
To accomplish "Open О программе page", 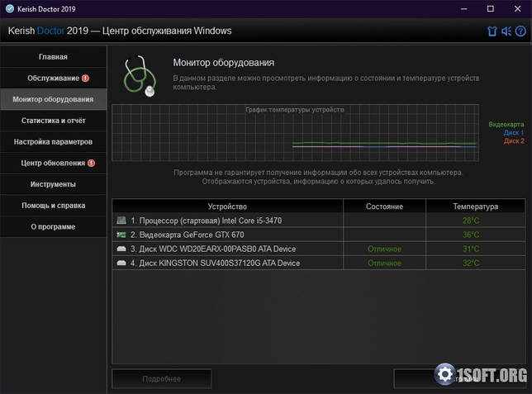I will point(53,226).
